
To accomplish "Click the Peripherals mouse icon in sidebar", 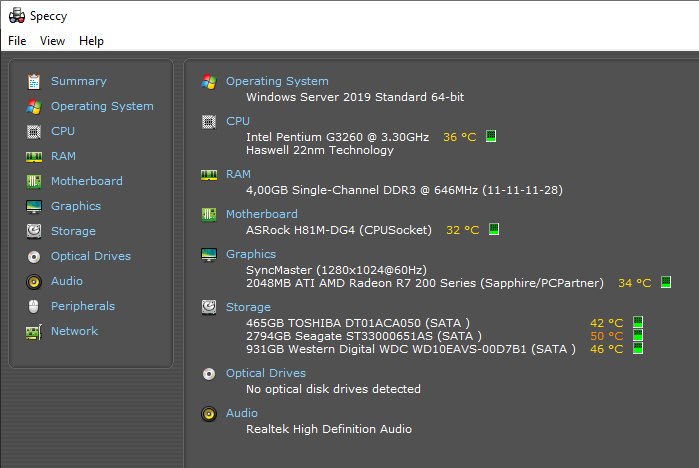I will click(34, 306).
